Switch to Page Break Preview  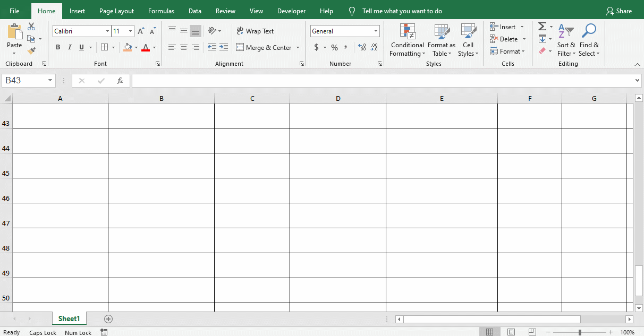pos(532,332)
